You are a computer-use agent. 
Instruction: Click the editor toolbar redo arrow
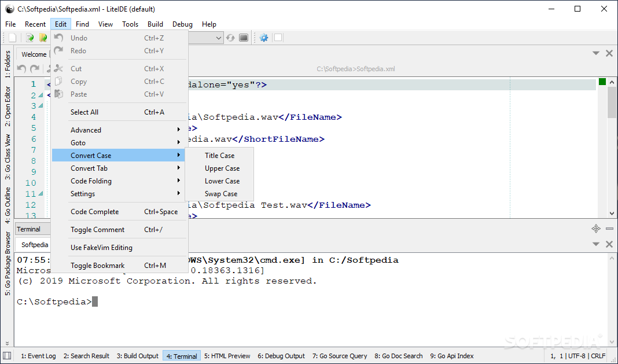click(x=35, y=69)
